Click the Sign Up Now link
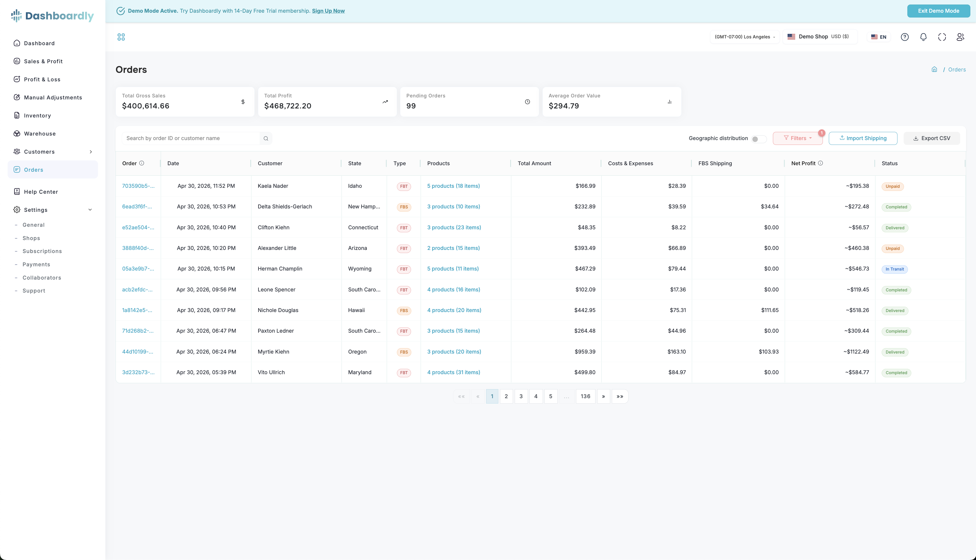 click(328, 11)
